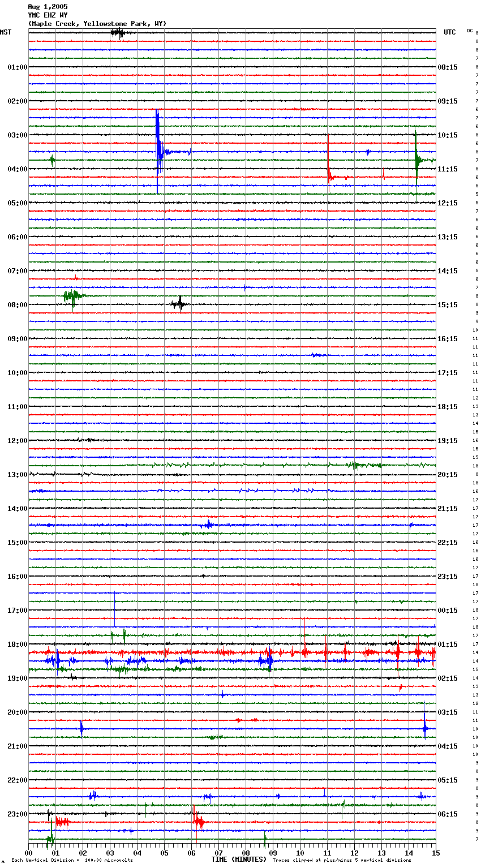Select the '11:00' MST hour label
Image resolution: width=481 pixels, height=868 pixels.
tap(18, 407)
